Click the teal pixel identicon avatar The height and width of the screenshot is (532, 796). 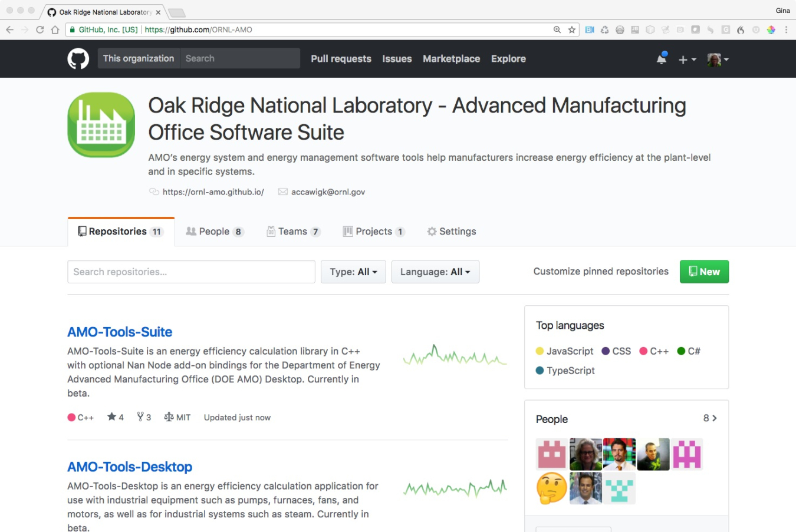click(x=619, y=488)
